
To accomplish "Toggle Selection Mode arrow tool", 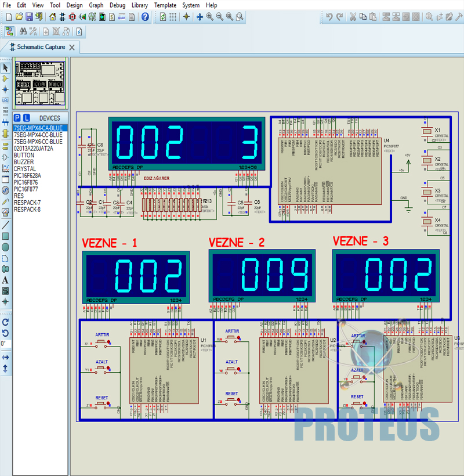I will tap(5, 67).
